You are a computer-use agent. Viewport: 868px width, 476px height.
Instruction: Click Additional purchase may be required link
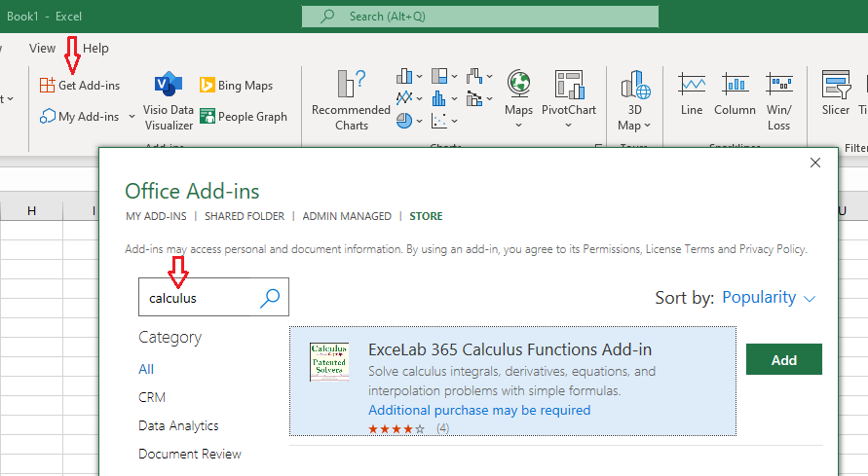[479, 410]
